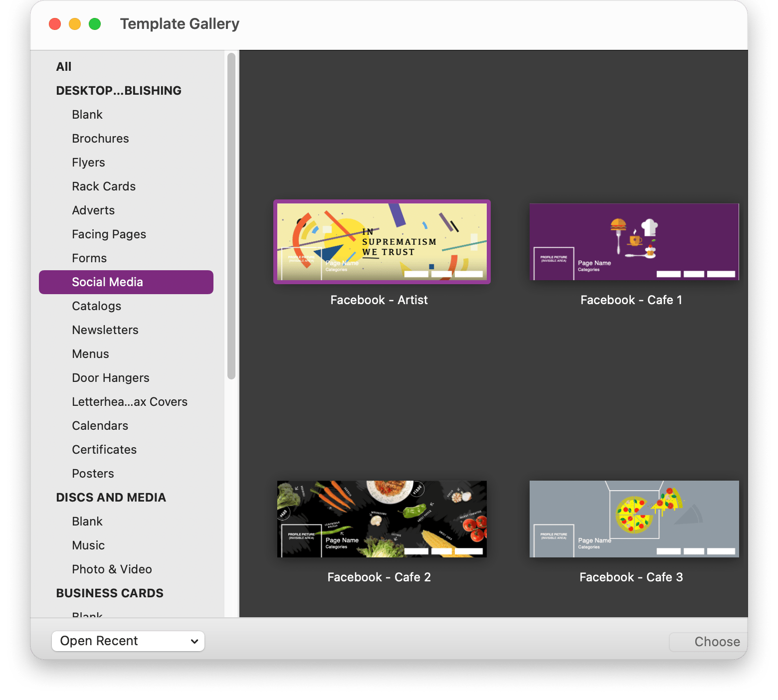This screenshot has width=778, height=700.
Task: Open Door Hangers templates
Action: tap(111, 378)
